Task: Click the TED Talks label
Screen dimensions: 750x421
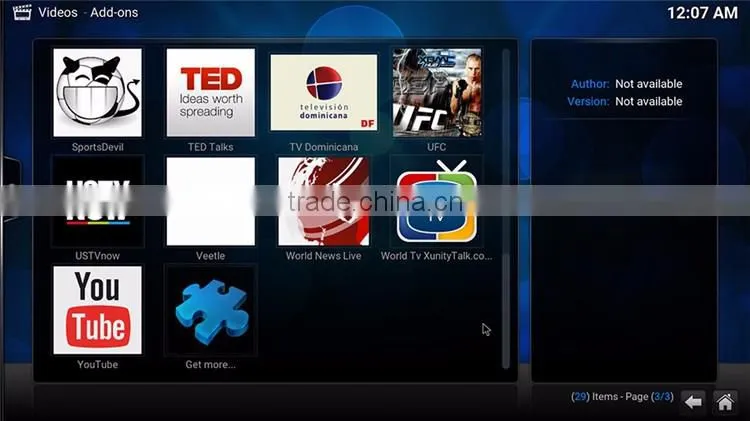Action: 210,147
